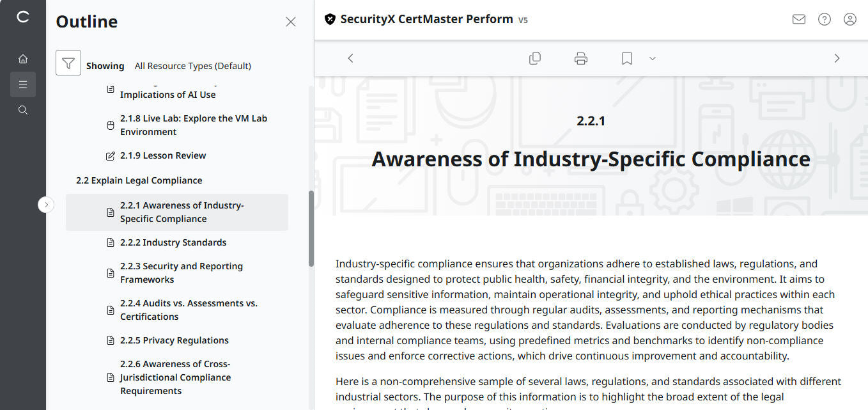This screenshot has height=410, width=868.
Task: Open help using the question mark icon
Action: 824,19
